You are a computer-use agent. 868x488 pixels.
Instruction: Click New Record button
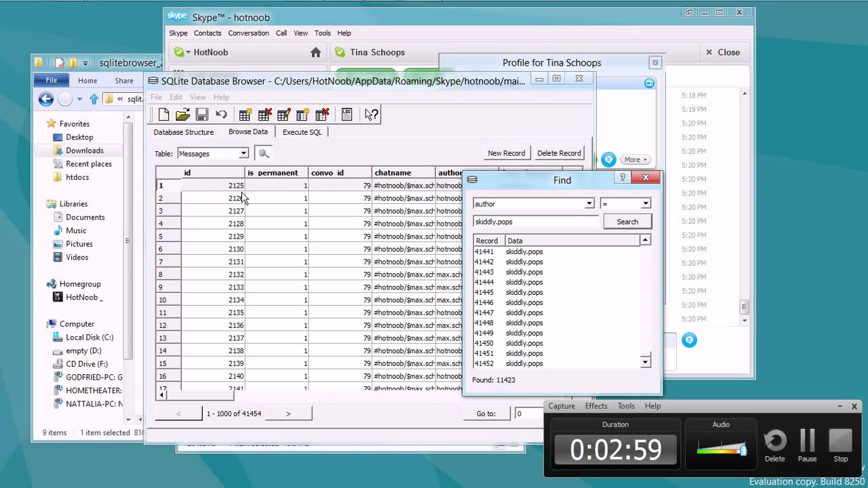click(506, 153)
